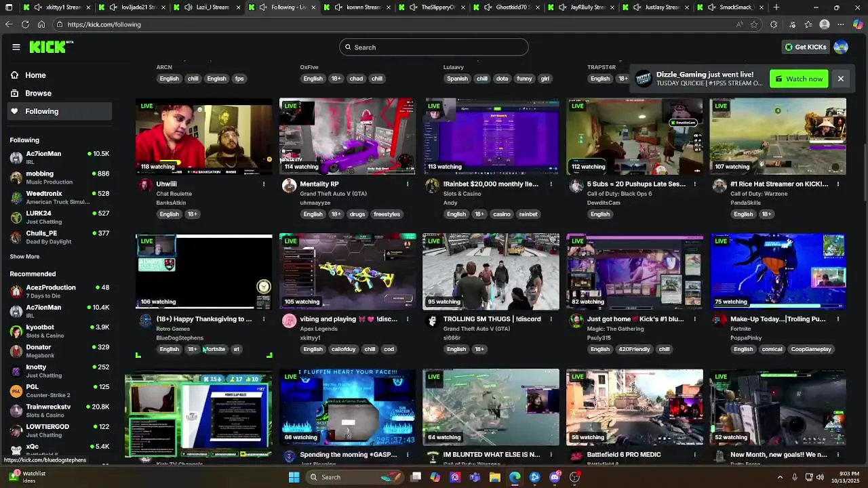868x488 pixels.
Task: Open kyootbot avatar under Recommended
Action: point(16,331)
